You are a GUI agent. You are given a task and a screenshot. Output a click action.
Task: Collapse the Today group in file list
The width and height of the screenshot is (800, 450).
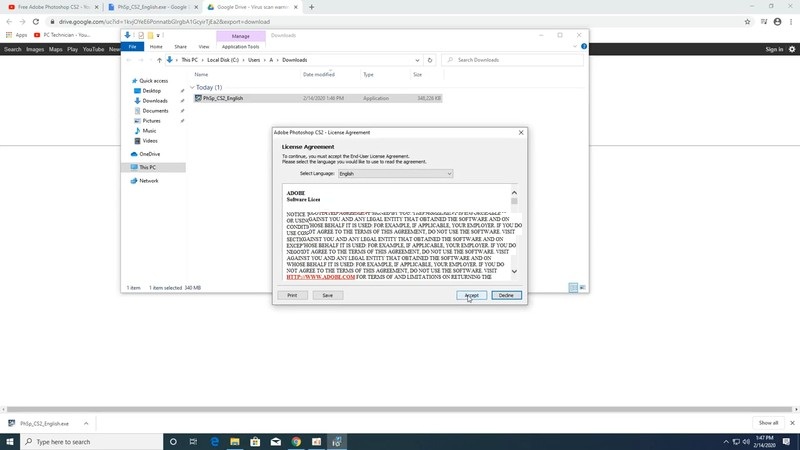[x=192, y=88]
